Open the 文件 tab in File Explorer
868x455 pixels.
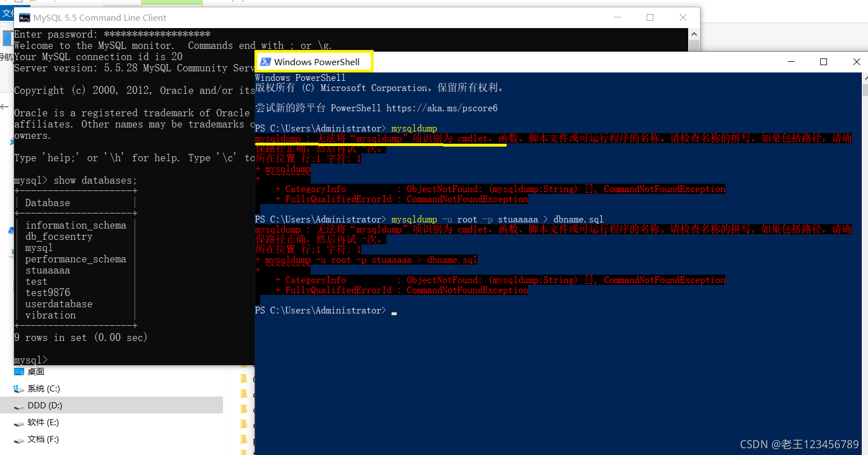pyautogui.click(x=7, y=13)
